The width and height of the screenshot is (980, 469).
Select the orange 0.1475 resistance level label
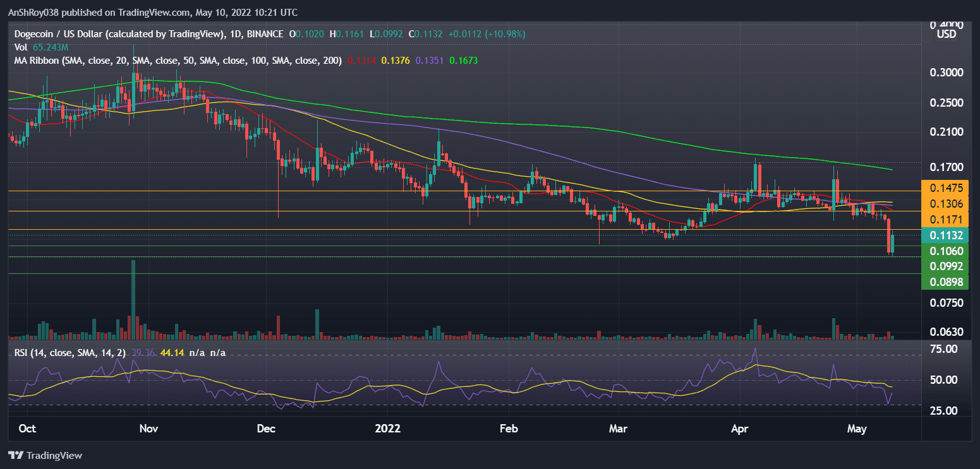pyautogui.click(x=947, y=187)
